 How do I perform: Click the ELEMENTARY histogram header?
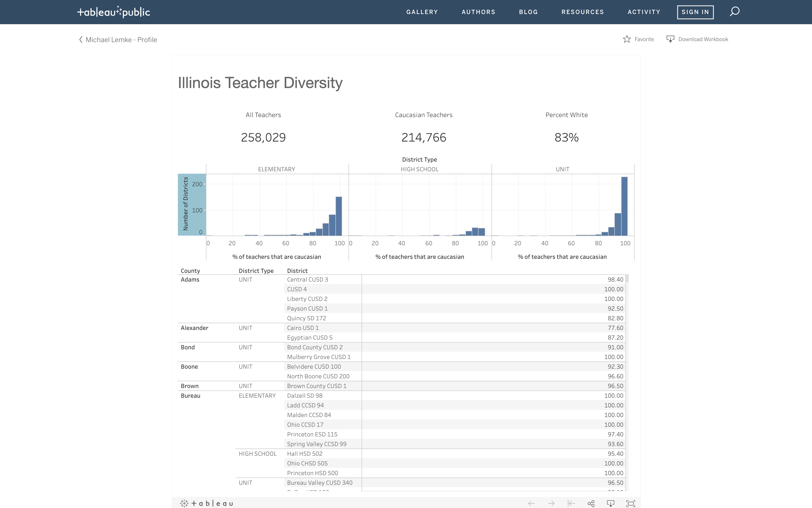tap(276, 169)
